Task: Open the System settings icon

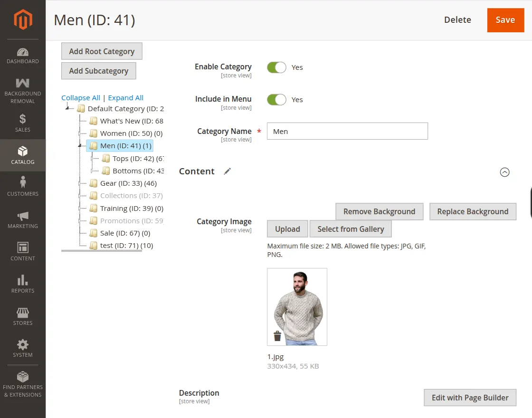Action: tap(22, 345)
